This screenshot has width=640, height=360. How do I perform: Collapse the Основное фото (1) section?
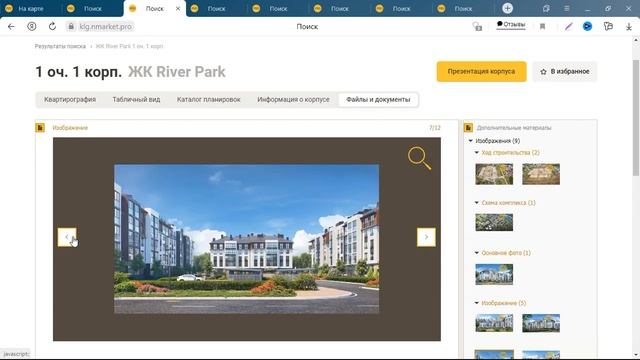coord(477,253)
